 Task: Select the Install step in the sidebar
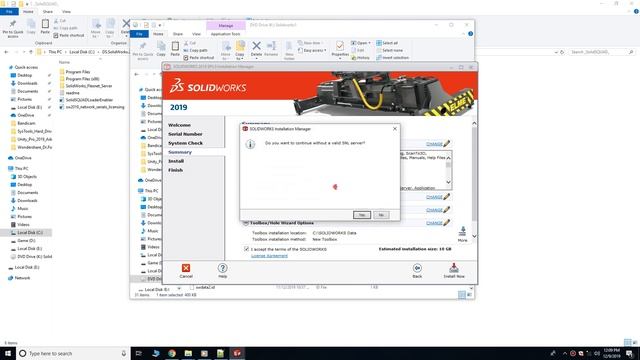[x=176, y=161]
